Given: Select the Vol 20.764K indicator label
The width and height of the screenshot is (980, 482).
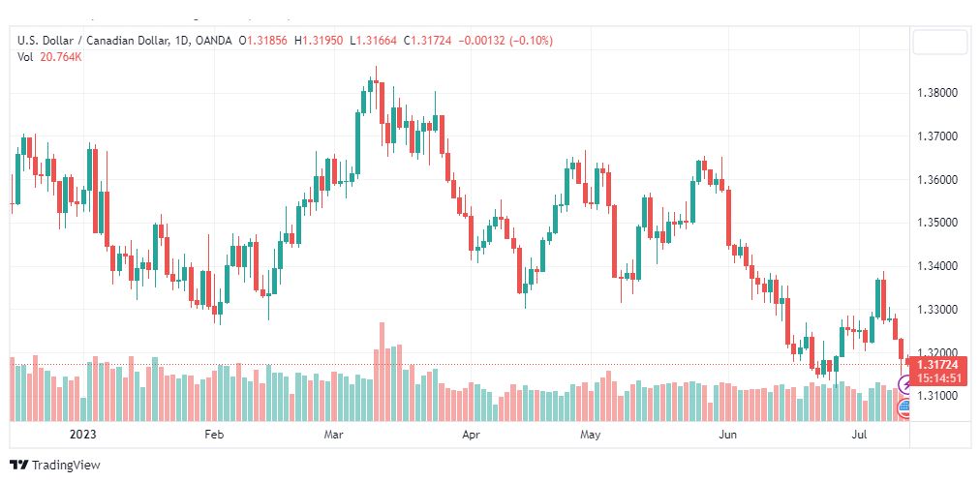Looking at the screenshot, I should [49, 56].
